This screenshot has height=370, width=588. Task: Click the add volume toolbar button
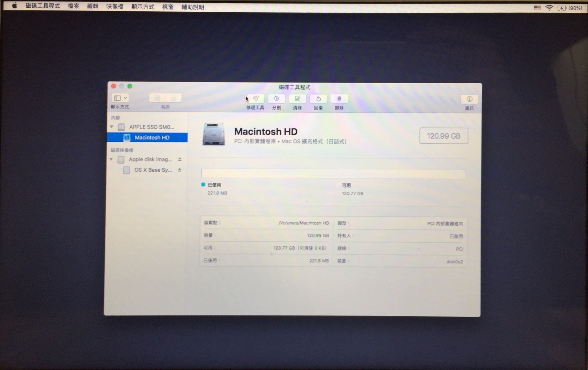[157, 98]
